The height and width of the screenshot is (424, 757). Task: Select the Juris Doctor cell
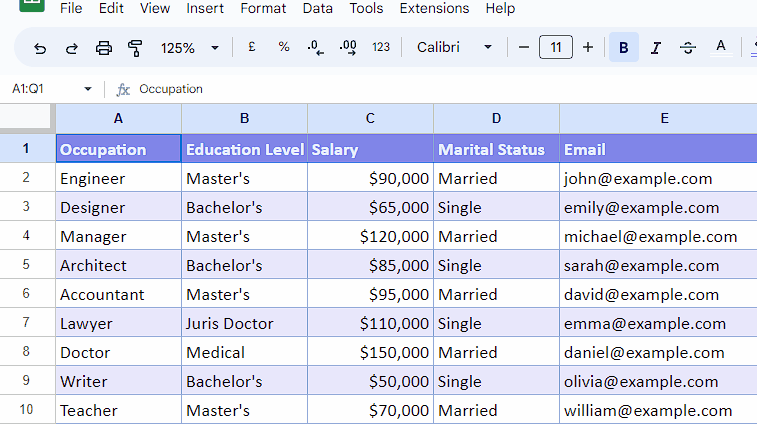click(244, 323)
